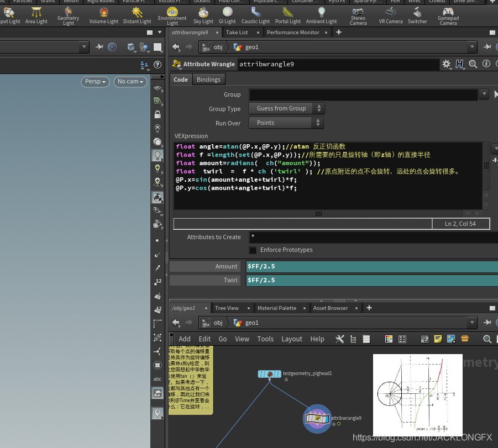498x448 pixels.
Task: Open the network Layout menu
Action: click(291, 339)
